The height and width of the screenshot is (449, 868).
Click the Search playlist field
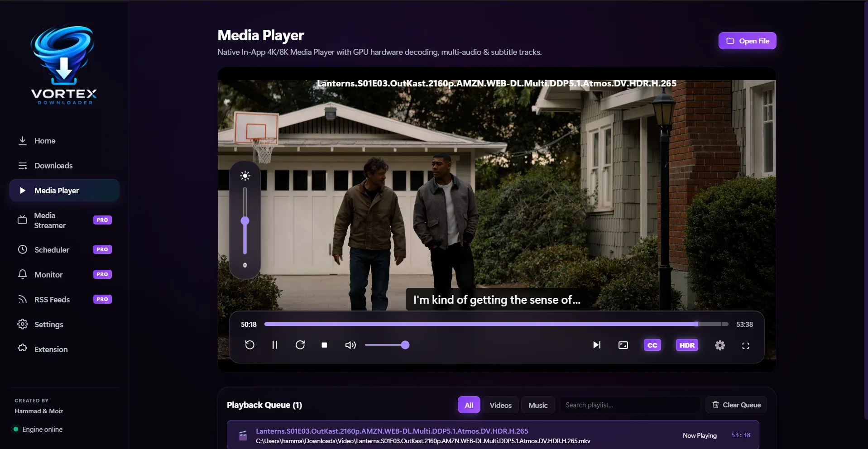click(x=630, y=405)
